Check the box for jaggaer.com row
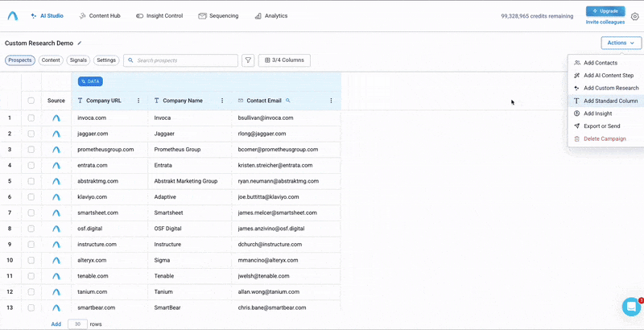Viewport: 644px width, 330px height. click(31, 134)
